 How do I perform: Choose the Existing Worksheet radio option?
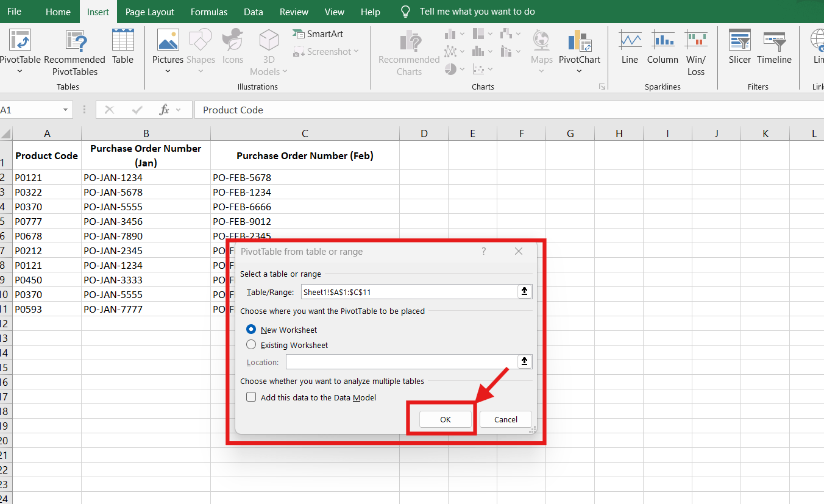click(251, 344)
